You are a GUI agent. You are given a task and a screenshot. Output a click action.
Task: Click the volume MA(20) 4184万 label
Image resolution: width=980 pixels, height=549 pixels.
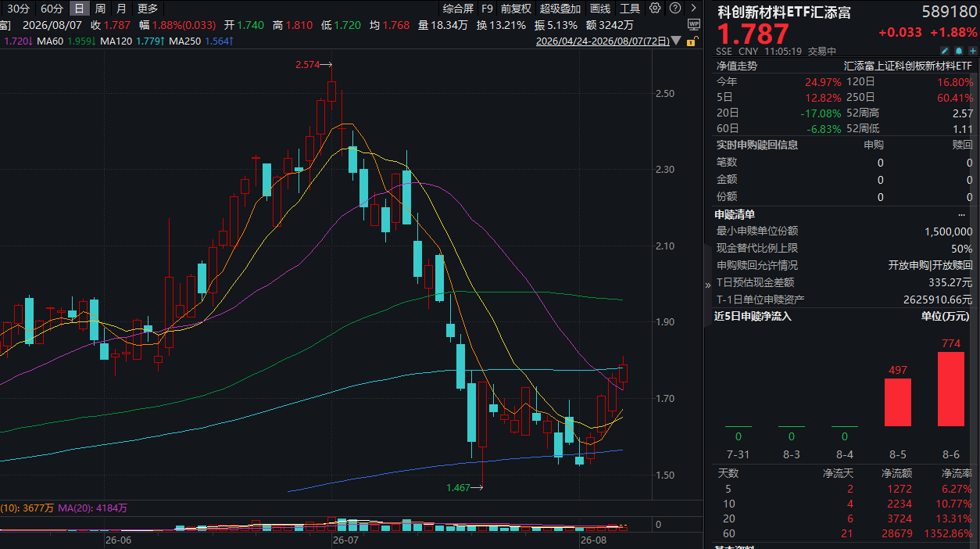point(93,508)
